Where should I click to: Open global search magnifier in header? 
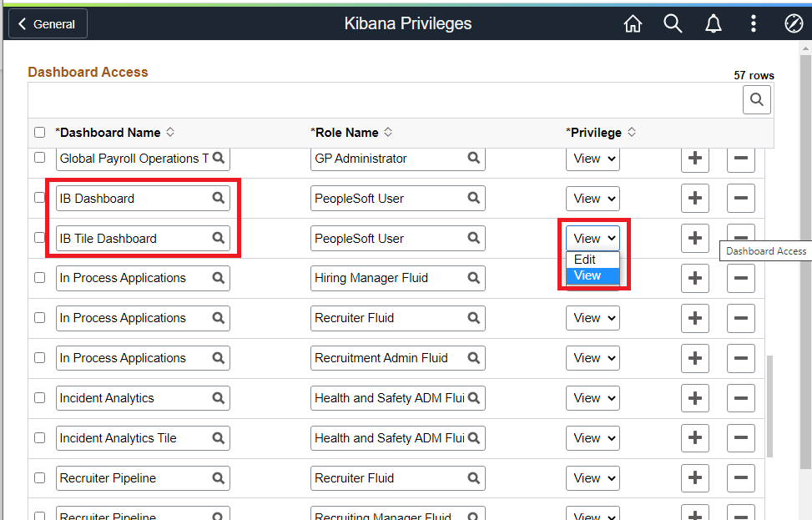click(x=673, y=24)
